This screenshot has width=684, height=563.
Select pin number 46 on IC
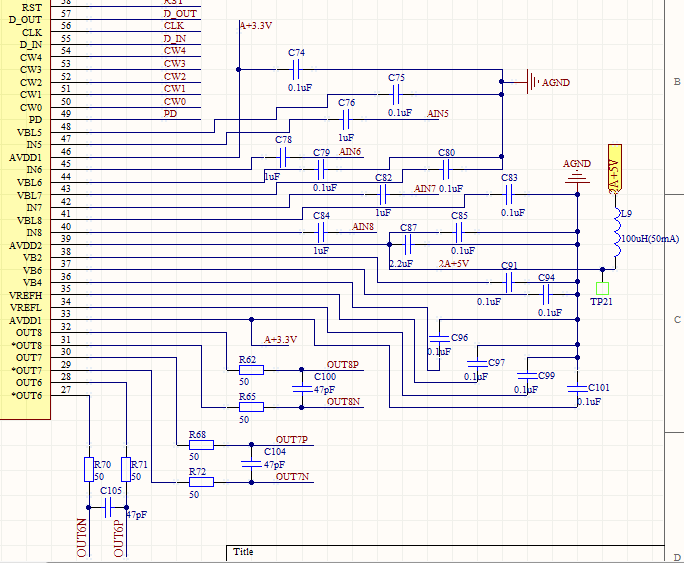click(66, 152)
